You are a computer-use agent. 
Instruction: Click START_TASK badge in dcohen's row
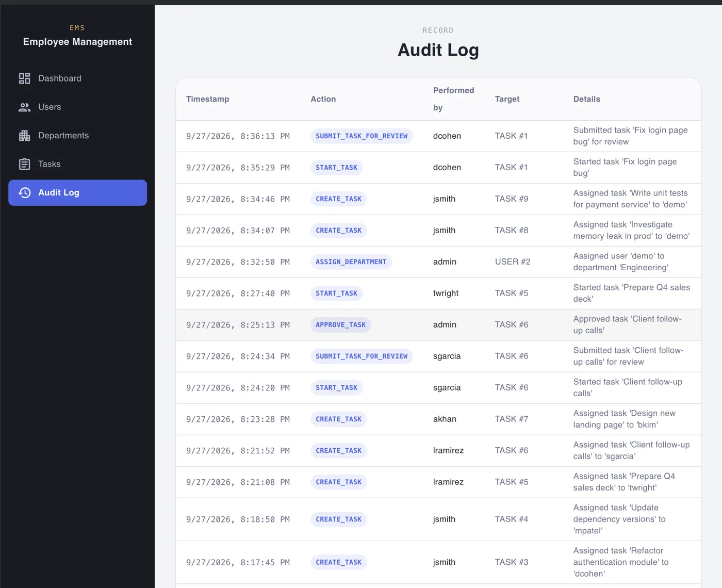click(x=336, y=168)
